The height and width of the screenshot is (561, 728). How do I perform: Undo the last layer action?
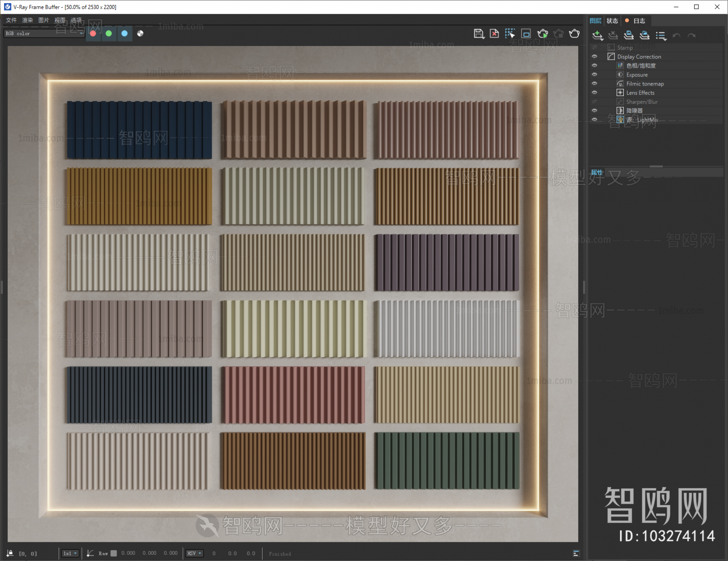pos(677,35)
